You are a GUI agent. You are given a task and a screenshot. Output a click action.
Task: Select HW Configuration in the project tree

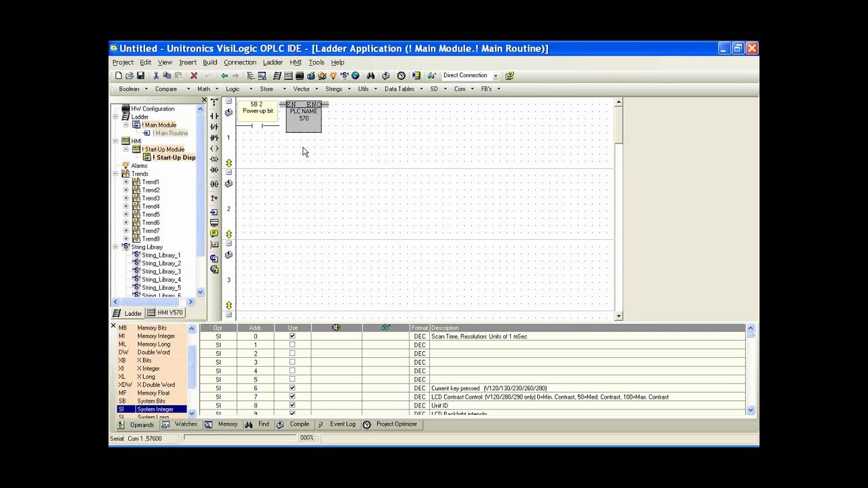pyautogui.click(x=153, y=108)
